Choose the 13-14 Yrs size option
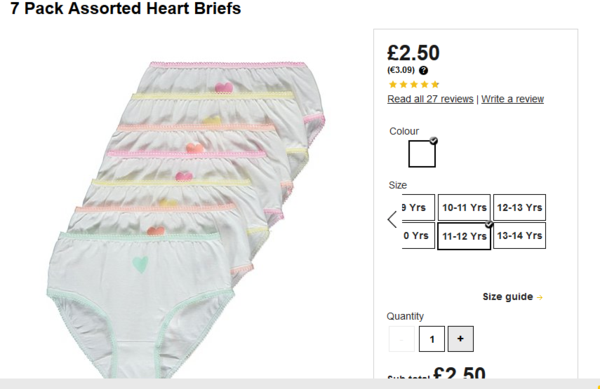The height and width of the screenshot is (389, 600). pyautogui.click(x=519, y=236)
